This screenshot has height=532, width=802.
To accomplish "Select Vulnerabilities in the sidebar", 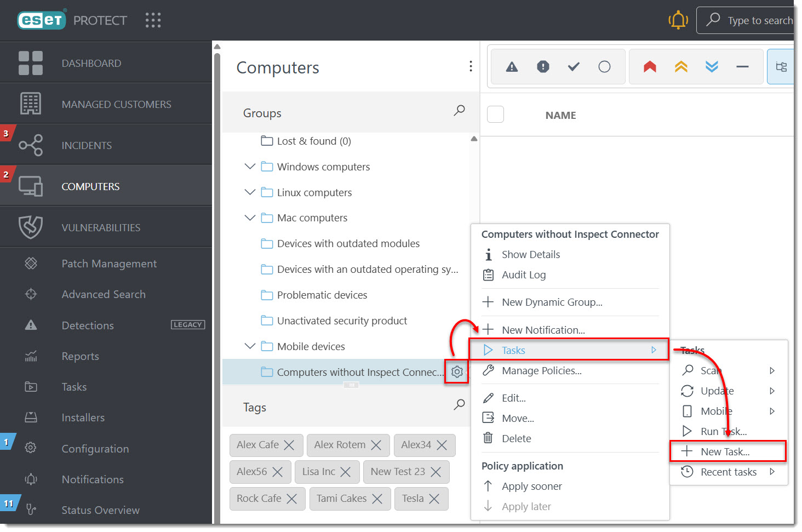I will pyautogui.click(x=106, y=227).
